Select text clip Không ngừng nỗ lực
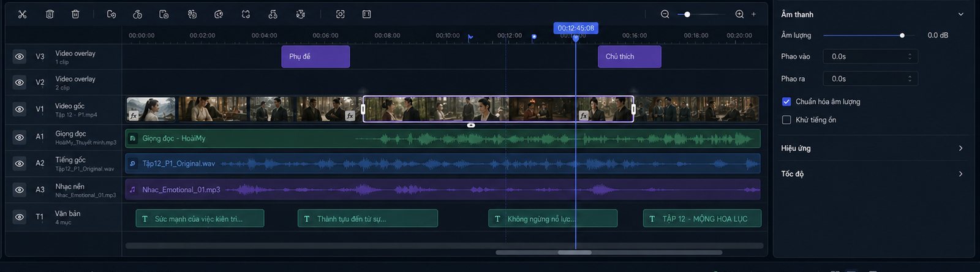Screen dimensions: 980x272 point(552,219)
